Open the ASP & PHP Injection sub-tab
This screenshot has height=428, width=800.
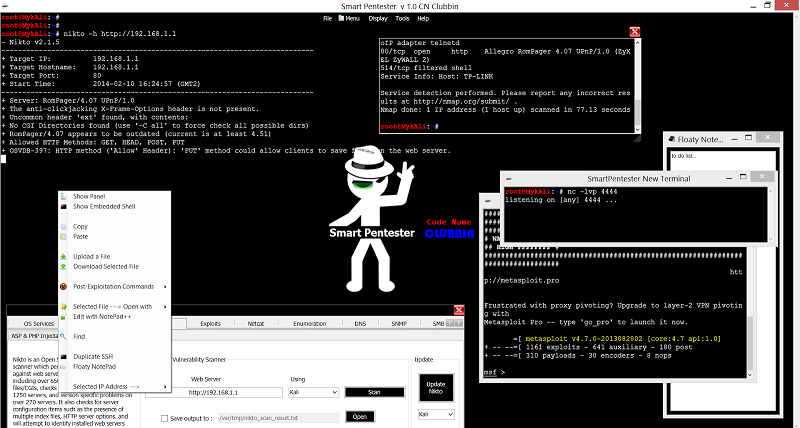[34, 337]
